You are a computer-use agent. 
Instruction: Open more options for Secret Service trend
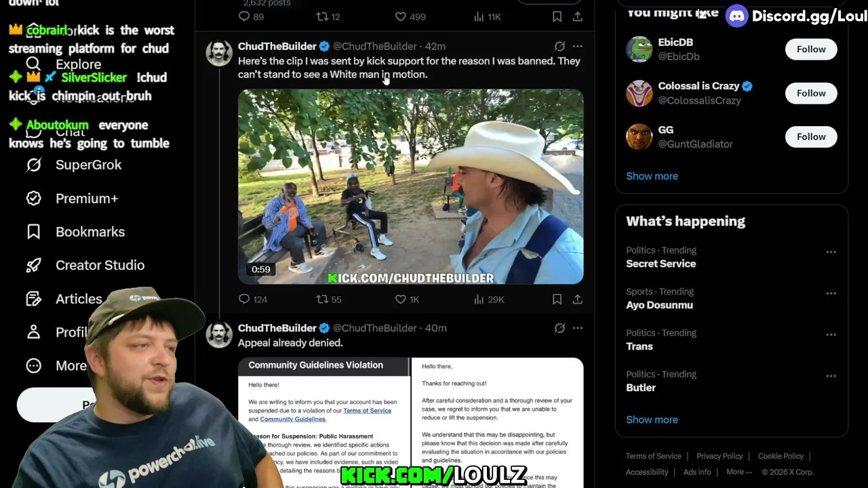click(x=831, y=252)
